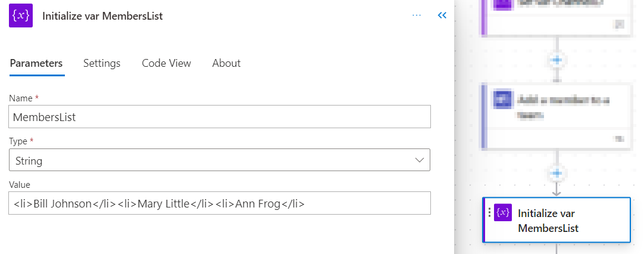Expand the Type dropdown chevron

tap(420, 160)
